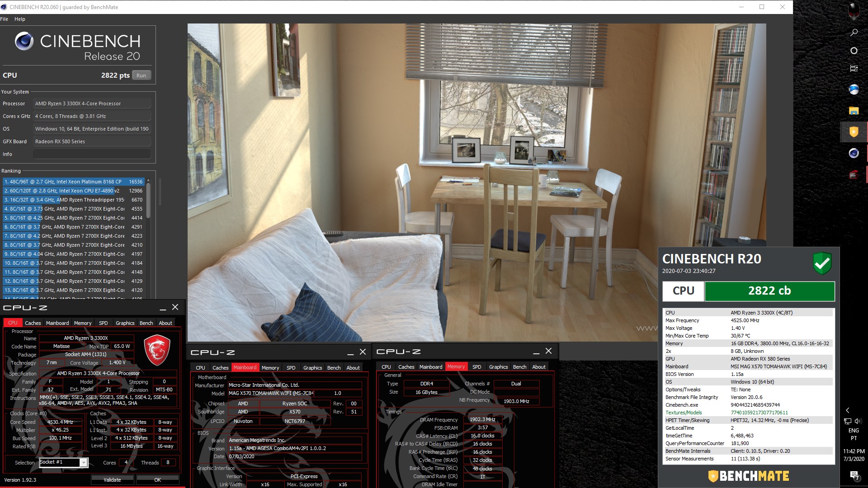Click the 2822 cb score bar in BenchMate
Screen dimensions: 868x488
pos(769,291)
